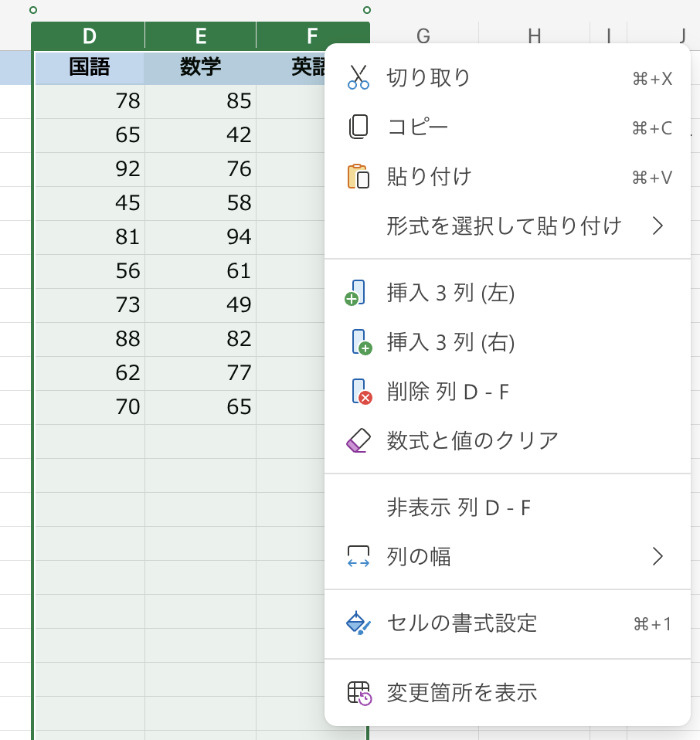Choose 非表示 列 D - F from menu
The height and width of the screenshot is (740, 700).
pos(458,507)
